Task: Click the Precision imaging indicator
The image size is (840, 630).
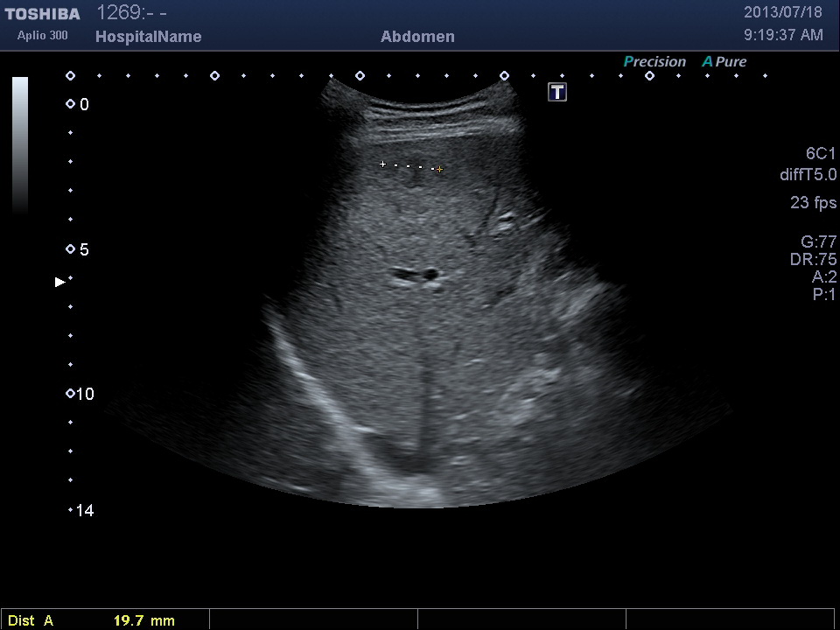Action: 654,61
